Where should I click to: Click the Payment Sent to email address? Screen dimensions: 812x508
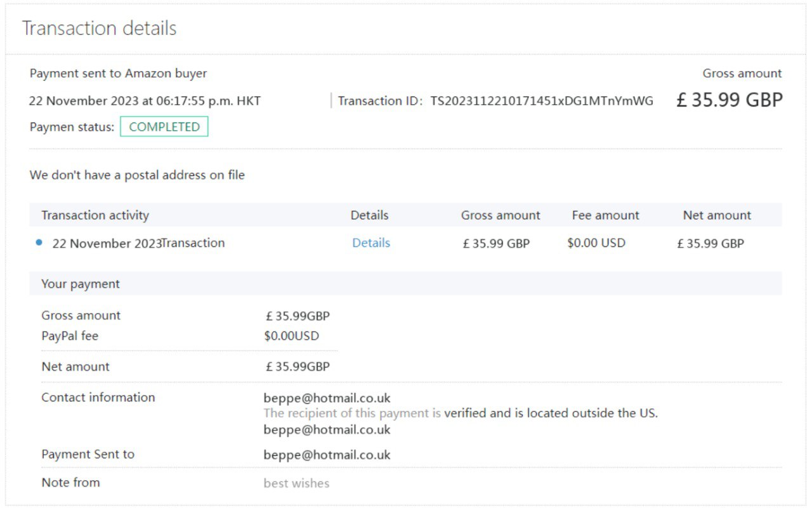(x=327, y=455)
